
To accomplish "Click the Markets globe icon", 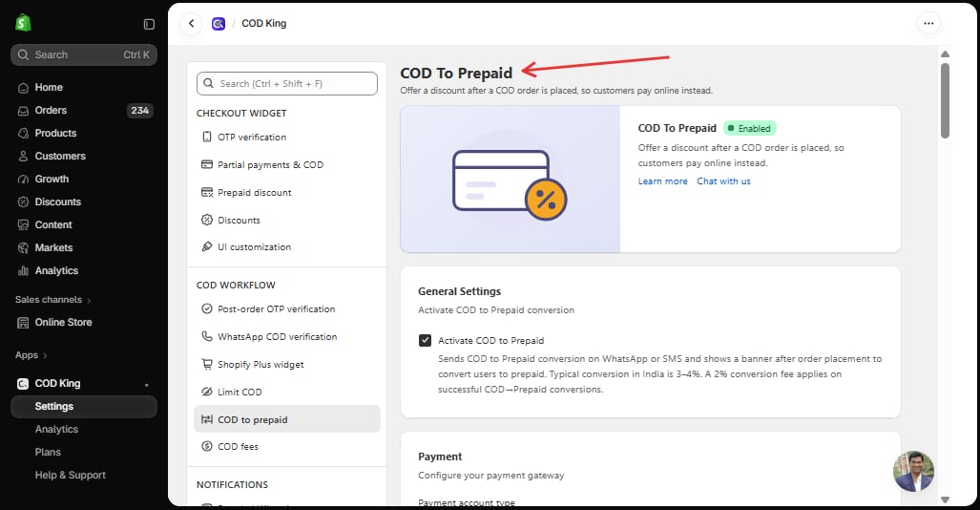I will coord(23,247).
